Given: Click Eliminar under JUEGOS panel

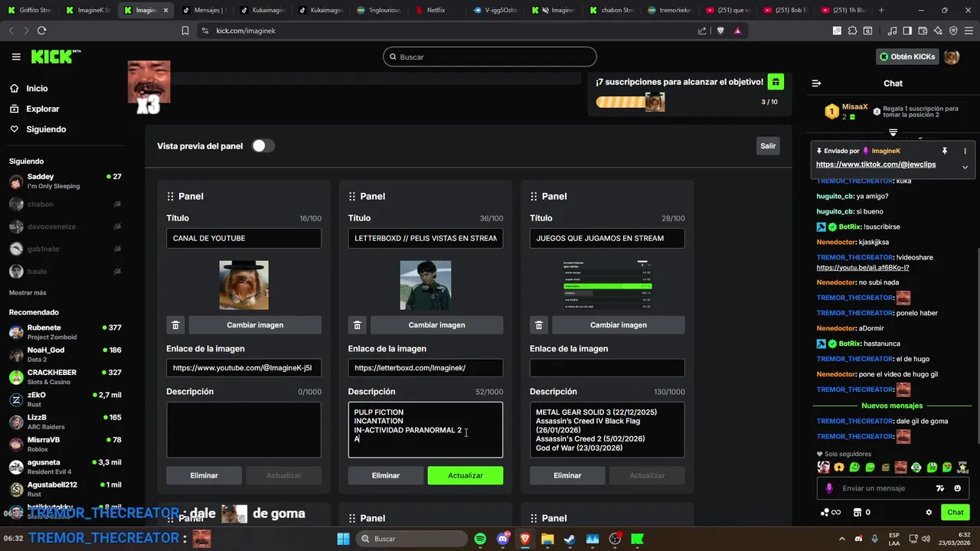Looking at the screenshot, I should (x=567, y=476).
